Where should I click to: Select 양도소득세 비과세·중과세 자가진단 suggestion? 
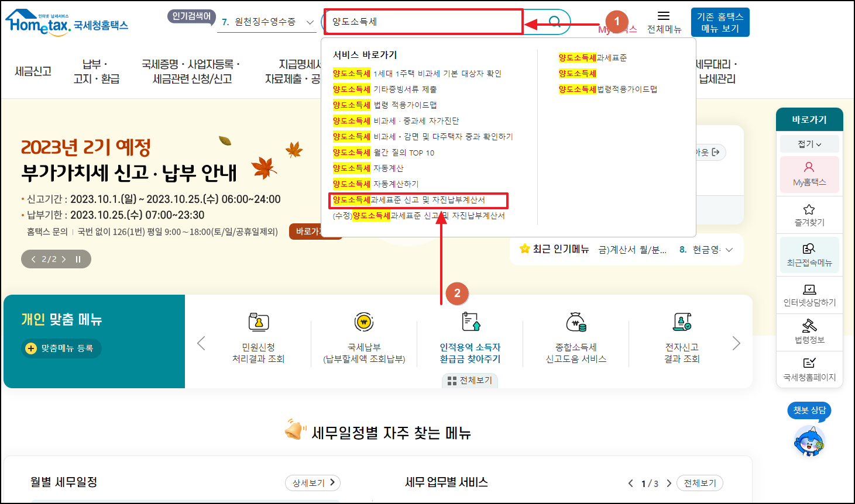(396, 121)
